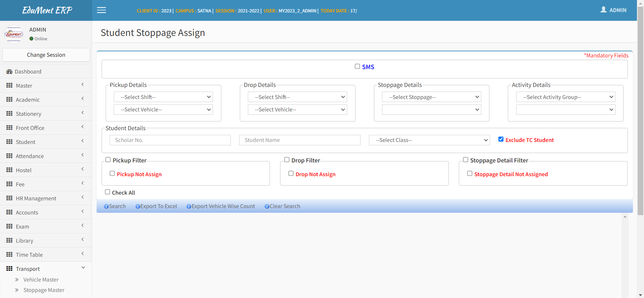
Task: Click the hamburger menu icon in header
Action: pyautogui.click(x=101, y=10)
